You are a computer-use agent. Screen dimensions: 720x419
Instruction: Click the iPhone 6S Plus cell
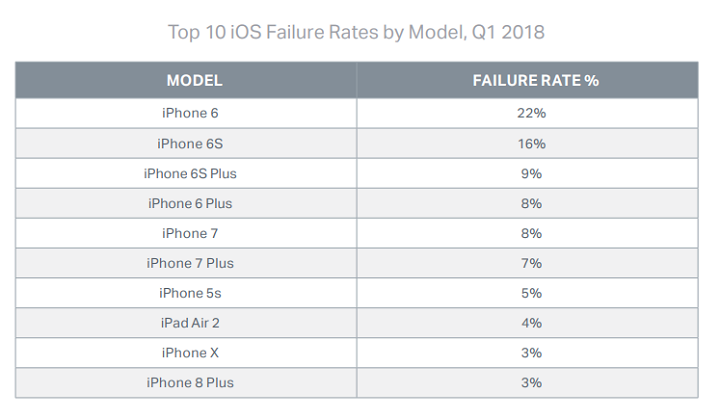(x=190, y=173)
